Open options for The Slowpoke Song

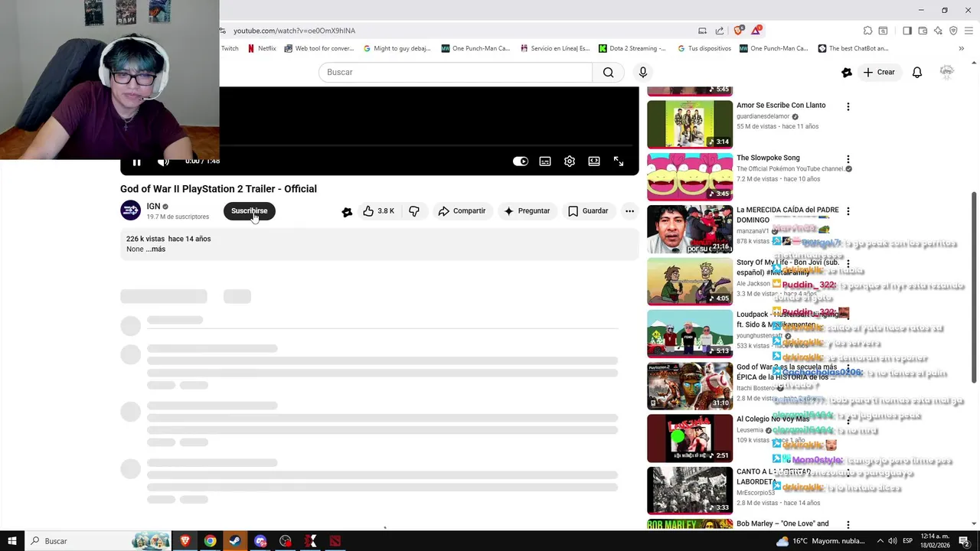click(x=848, y=159)
